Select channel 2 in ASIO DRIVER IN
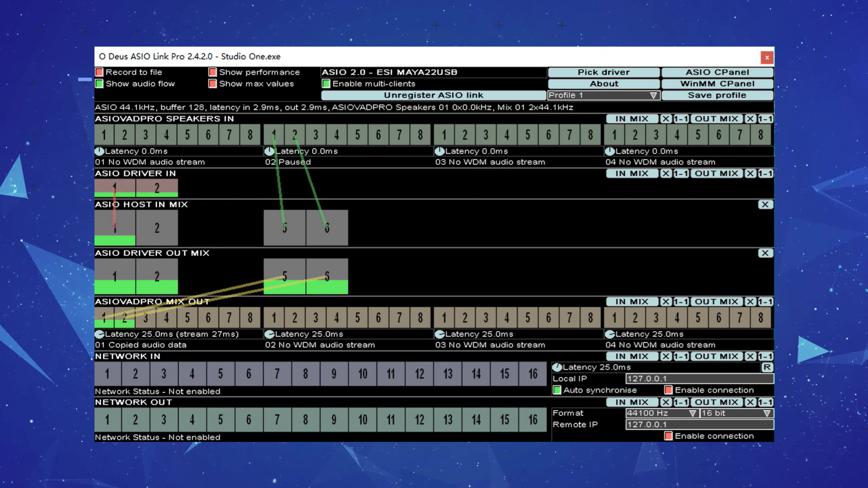 [x=157, y=188]
